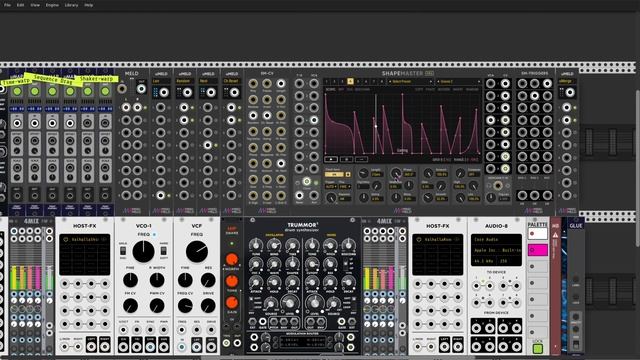The height and width of the screenshot is (360, 640).
Task: Toggle VCO-1 analog/digital switch
Action: (123, 251)
